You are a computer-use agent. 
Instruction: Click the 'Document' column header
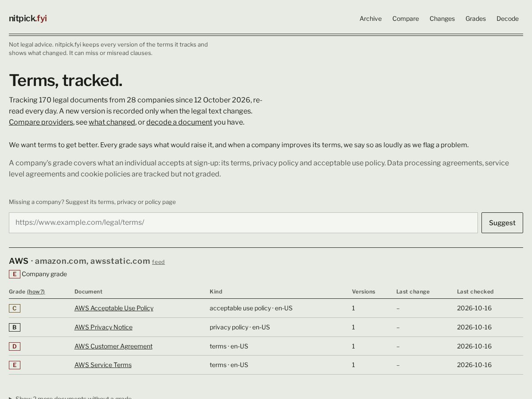[88, 292]
